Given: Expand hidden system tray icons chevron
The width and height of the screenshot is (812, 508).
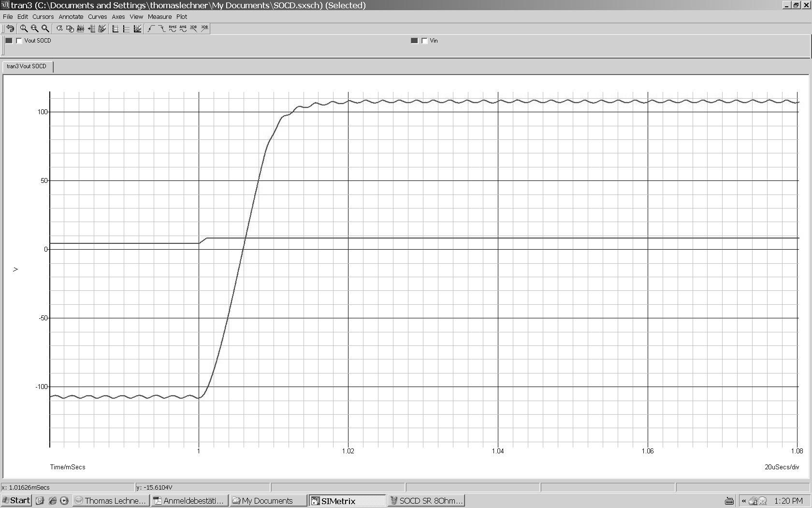Looking at the screenshot, I should point(744,501).
